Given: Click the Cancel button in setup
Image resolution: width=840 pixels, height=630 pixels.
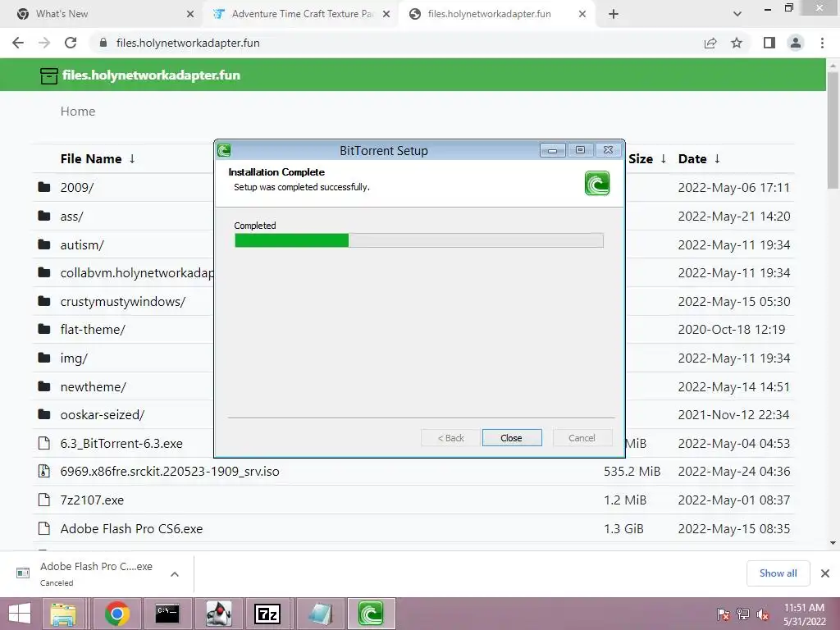Looking at the screenshot, I should click(x=582, y=438).
